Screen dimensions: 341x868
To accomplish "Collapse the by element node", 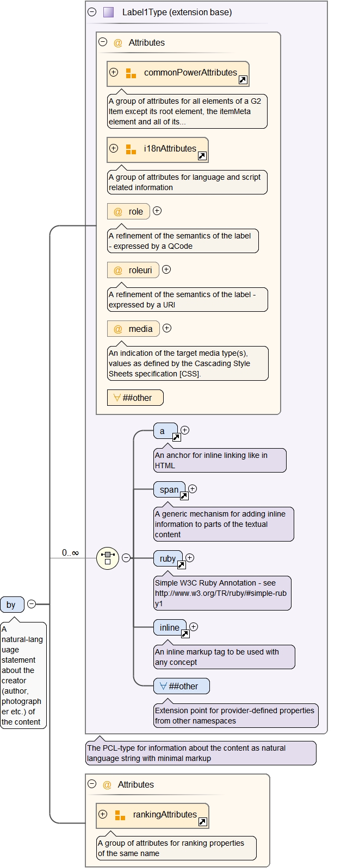I will (32, 604).
